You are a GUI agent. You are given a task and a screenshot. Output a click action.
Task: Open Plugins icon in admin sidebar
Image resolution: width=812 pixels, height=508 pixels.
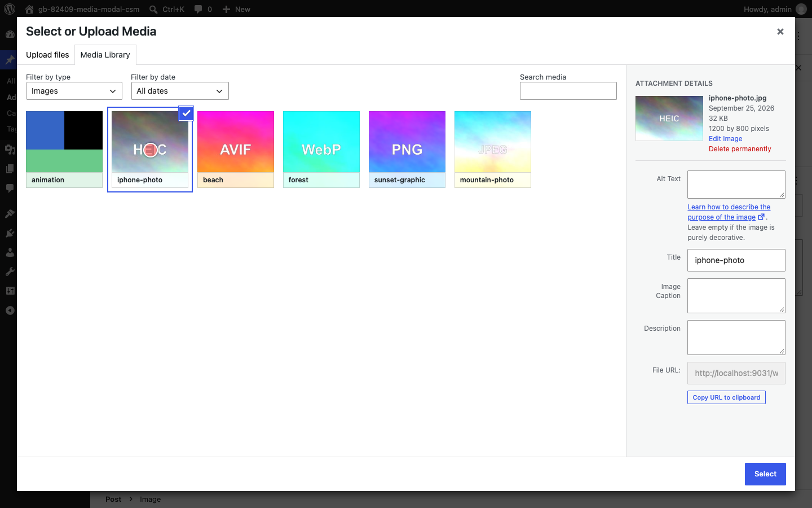[10, 233]
